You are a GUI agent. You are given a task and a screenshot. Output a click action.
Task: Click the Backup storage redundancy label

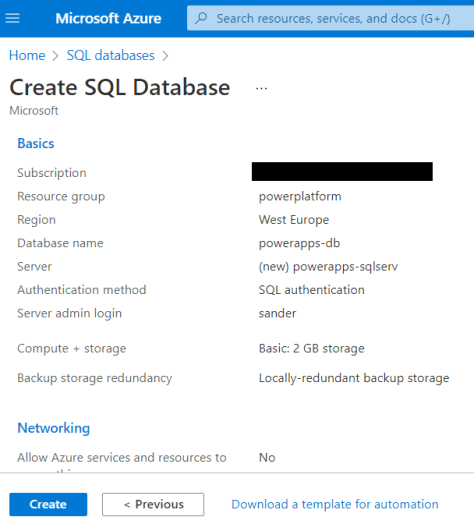coord(95,378)
